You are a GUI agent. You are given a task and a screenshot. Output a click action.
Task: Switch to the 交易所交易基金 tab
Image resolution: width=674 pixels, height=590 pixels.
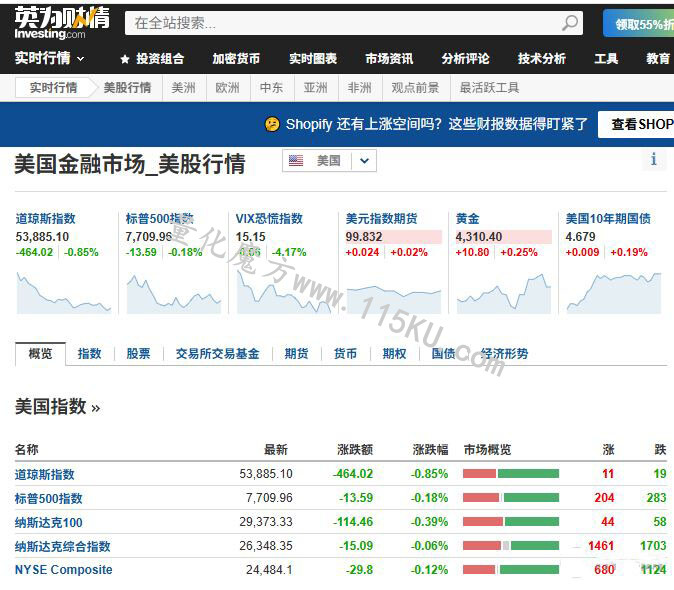pyautogui.click(x=218, y=354)
